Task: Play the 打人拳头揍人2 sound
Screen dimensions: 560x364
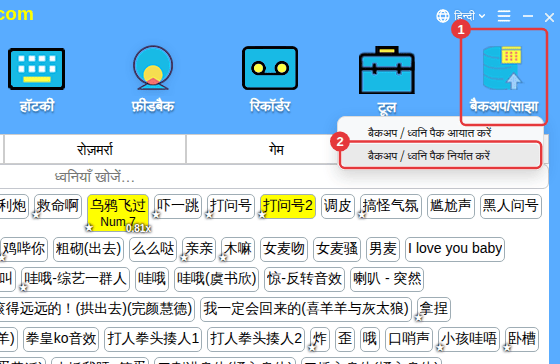Action: point(256,339)
